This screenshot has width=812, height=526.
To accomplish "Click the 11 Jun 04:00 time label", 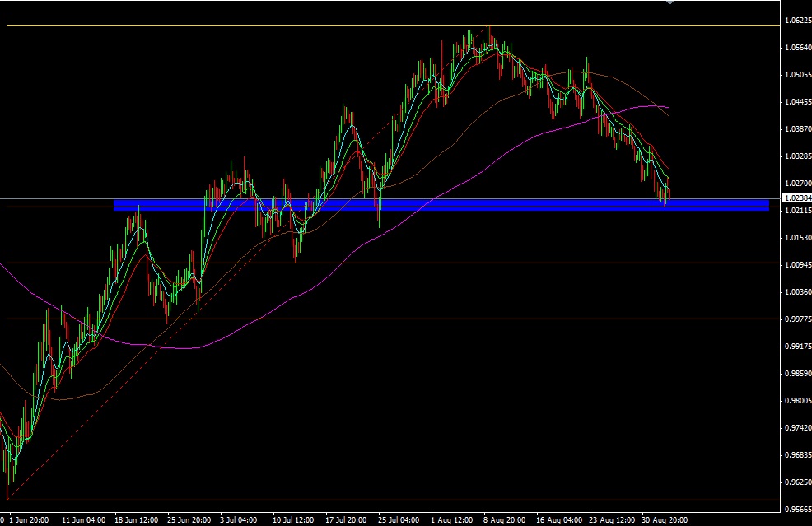I will click(83, 519).
